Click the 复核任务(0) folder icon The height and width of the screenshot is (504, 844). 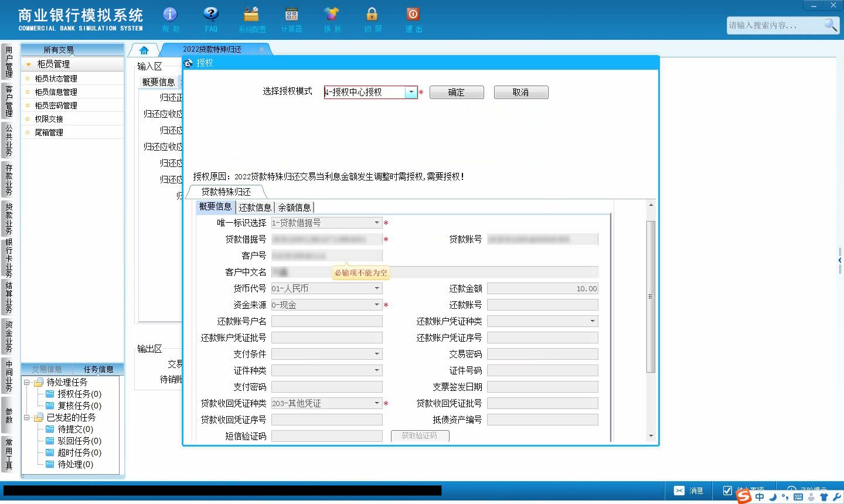[x=50, y=406]
